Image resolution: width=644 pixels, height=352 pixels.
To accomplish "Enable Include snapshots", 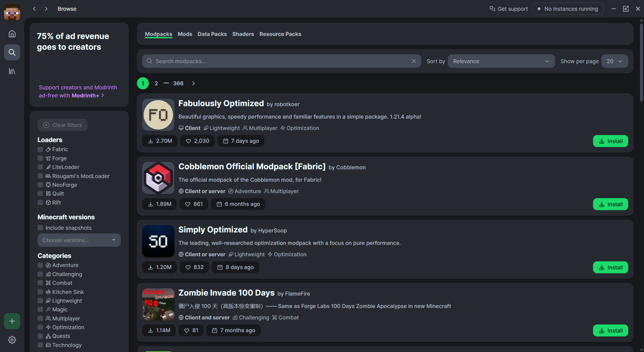I will point(41,228).
